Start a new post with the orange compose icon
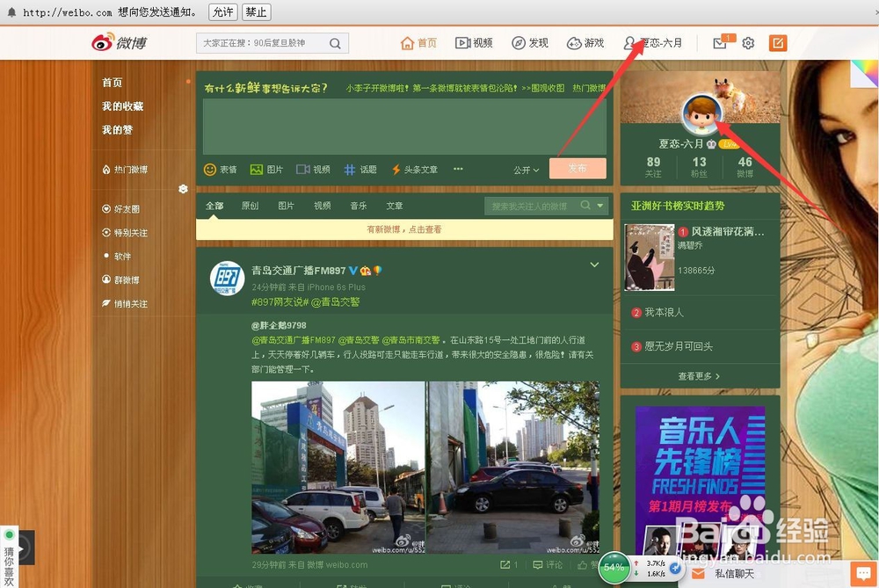 coord(777,42)
